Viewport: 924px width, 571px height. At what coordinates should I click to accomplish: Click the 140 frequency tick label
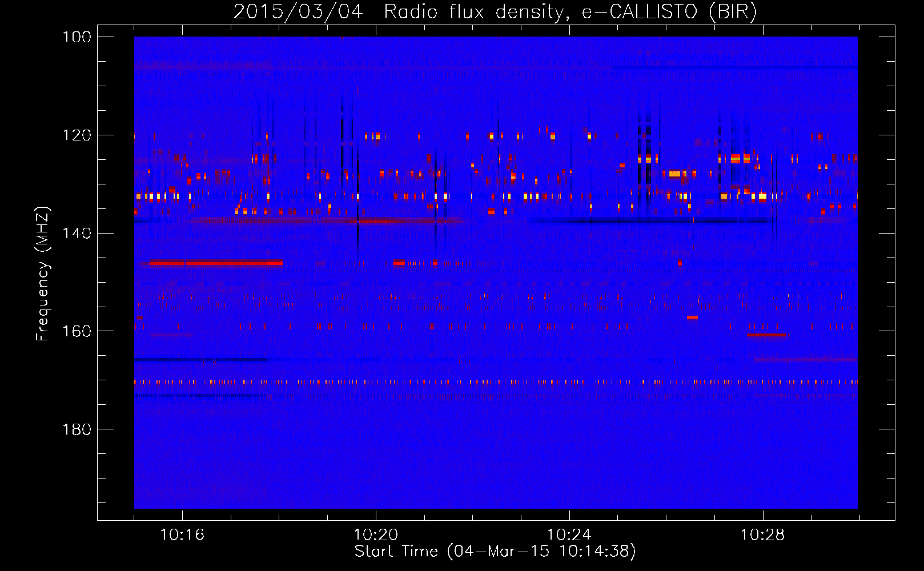click(x=77, y=233)
